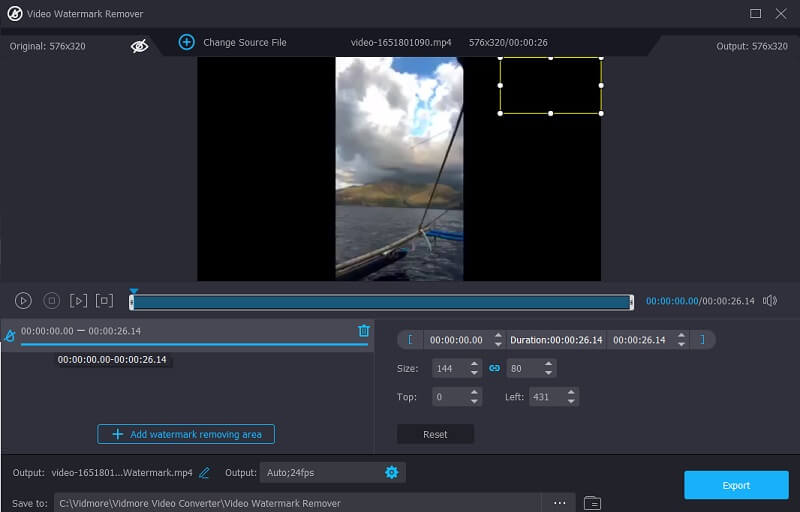The height and width of the screenshot is (512, 800).
Task: Toggle the size aspect ratio link icon
Action: pos(494,368)
